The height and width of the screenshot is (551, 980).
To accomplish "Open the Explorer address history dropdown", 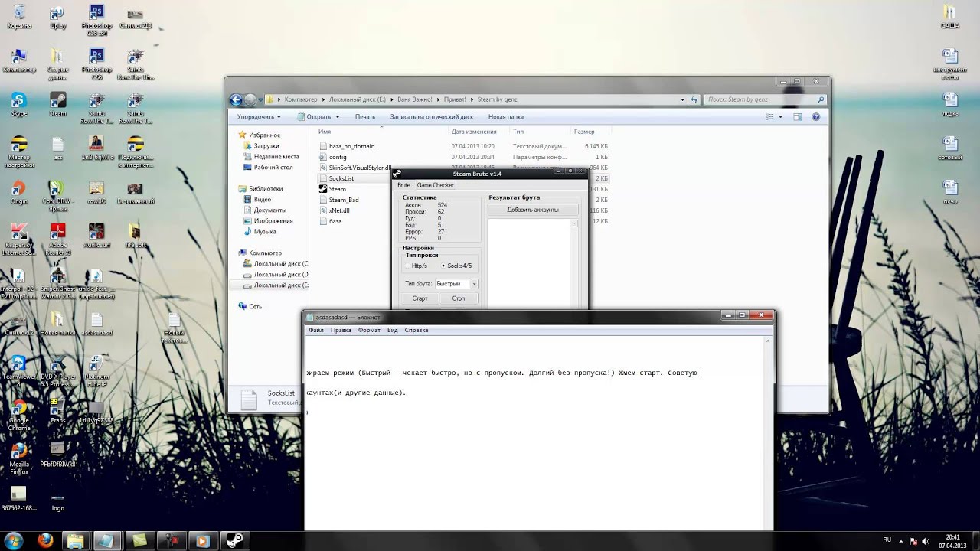I will [682, 99].
